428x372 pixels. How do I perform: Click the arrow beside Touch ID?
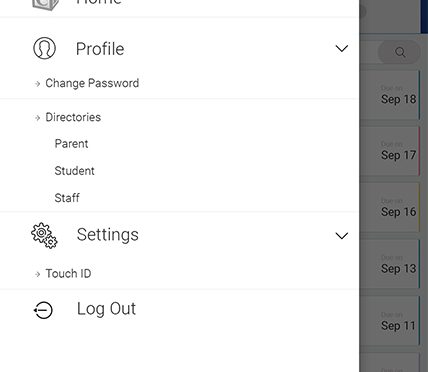click(38, 274)
